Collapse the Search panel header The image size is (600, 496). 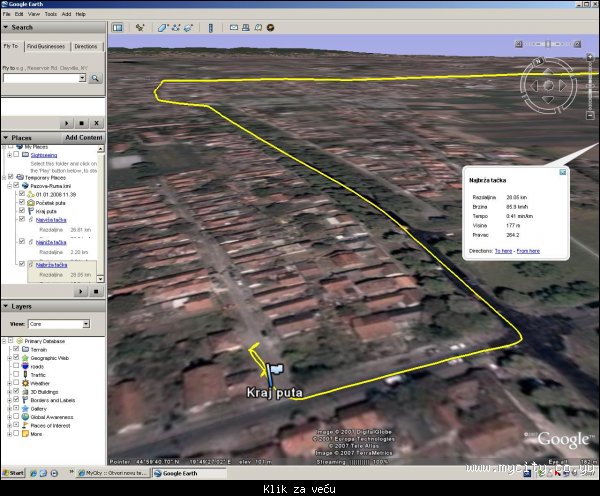pyautogui.click(x=5, y=27)
